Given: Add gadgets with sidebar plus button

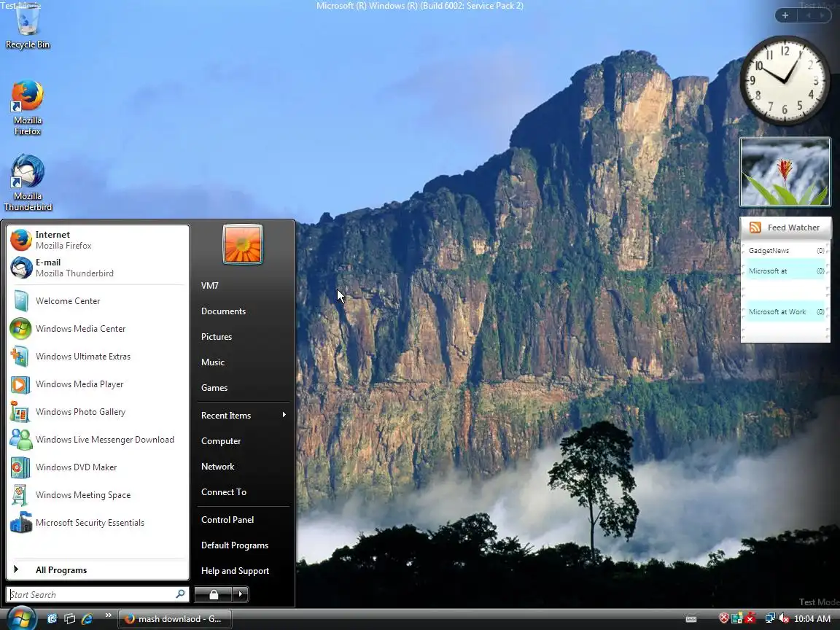Looking at the screenshot, I should (x=785, y=15).
